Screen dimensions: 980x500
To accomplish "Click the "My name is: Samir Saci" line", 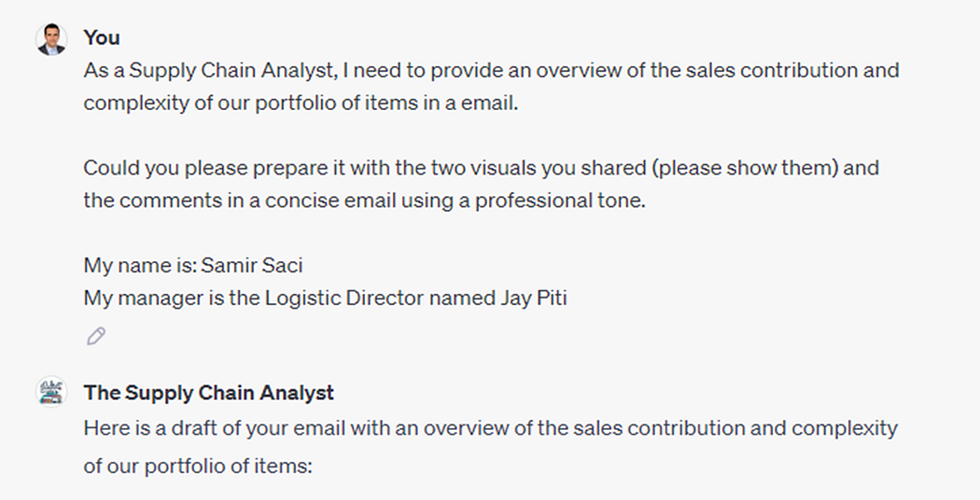I will [193, 265].
